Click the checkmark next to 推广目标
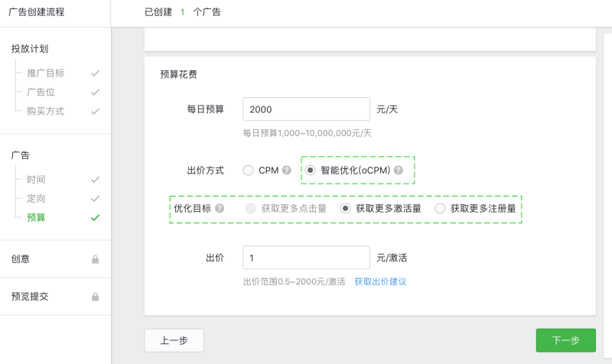The width and height of the screenshot is (612, 364). click(x=95, y=73)
